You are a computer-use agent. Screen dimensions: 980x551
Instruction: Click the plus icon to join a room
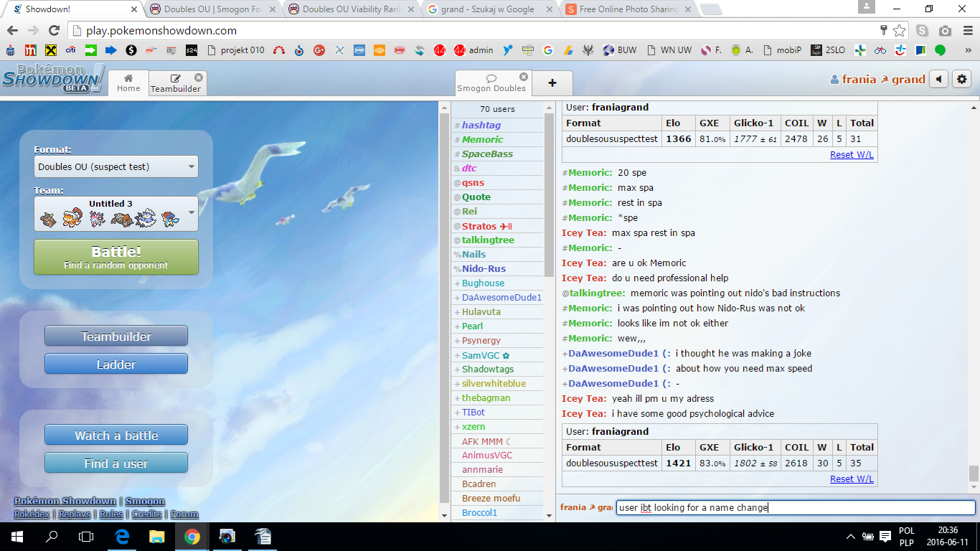(552, 83)
